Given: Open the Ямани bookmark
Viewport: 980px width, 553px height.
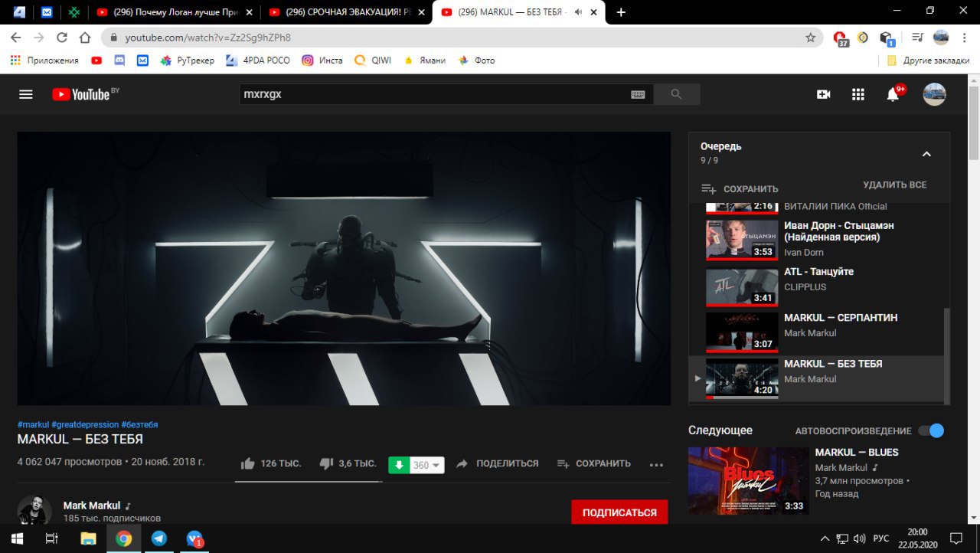Looking at the screenshot, I should [424, 61].
